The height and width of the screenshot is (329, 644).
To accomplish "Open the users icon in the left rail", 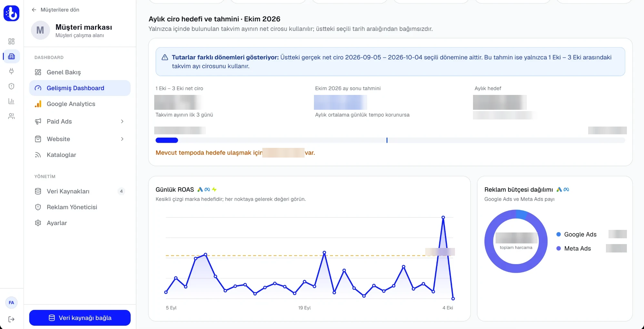I will (11, 116).
